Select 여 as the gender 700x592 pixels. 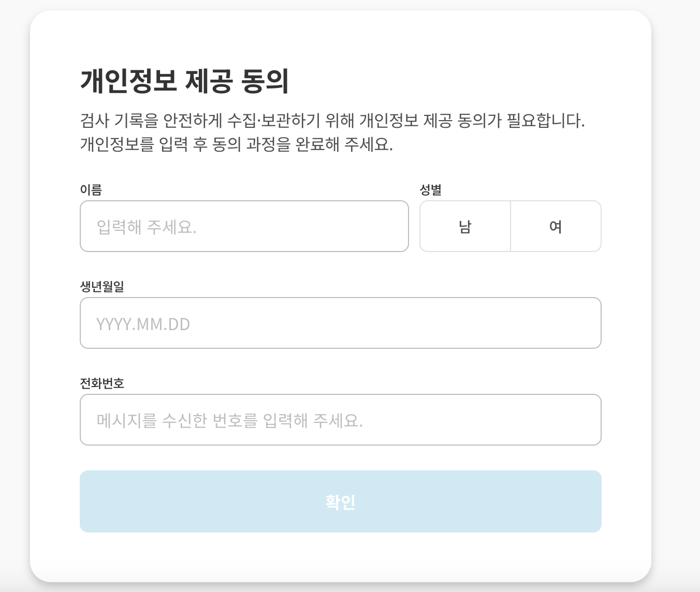(556, 226)
